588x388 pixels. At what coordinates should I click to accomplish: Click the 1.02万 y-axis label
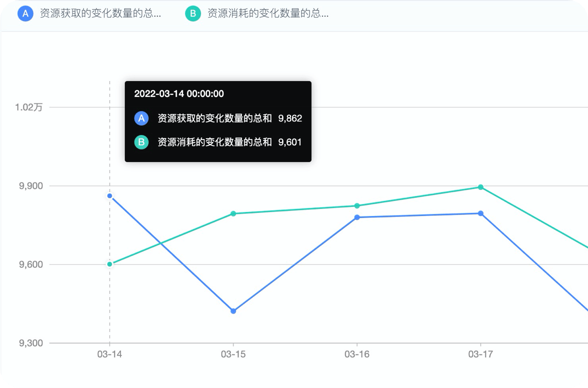(x=30, y=107)
